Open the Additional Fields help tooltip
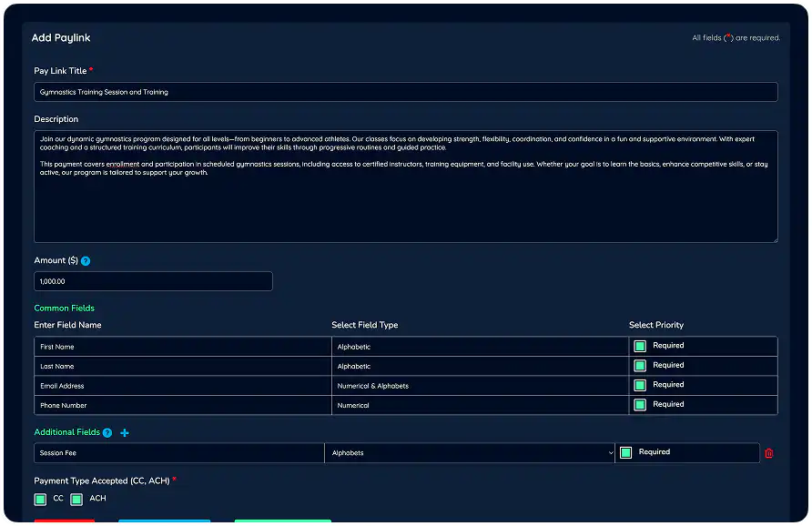The height and width of the screenshot is (526, 812). tap(107, 432)
